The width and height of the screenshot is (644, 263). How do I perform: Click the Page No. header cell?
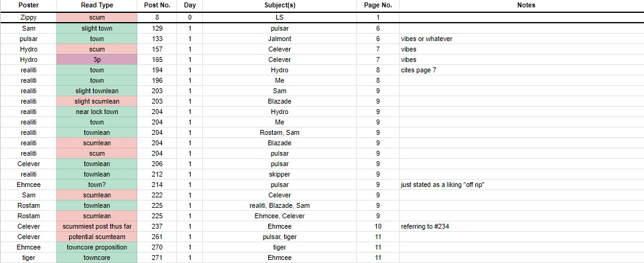pyautogui.click(x=377, y=5)
